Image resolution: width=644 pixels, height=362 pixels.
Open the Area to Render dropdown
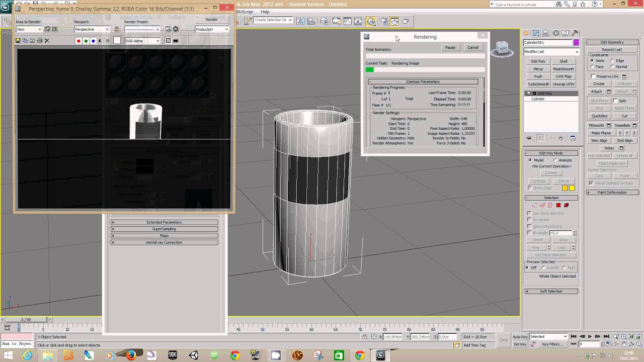[x=29, y=29]
